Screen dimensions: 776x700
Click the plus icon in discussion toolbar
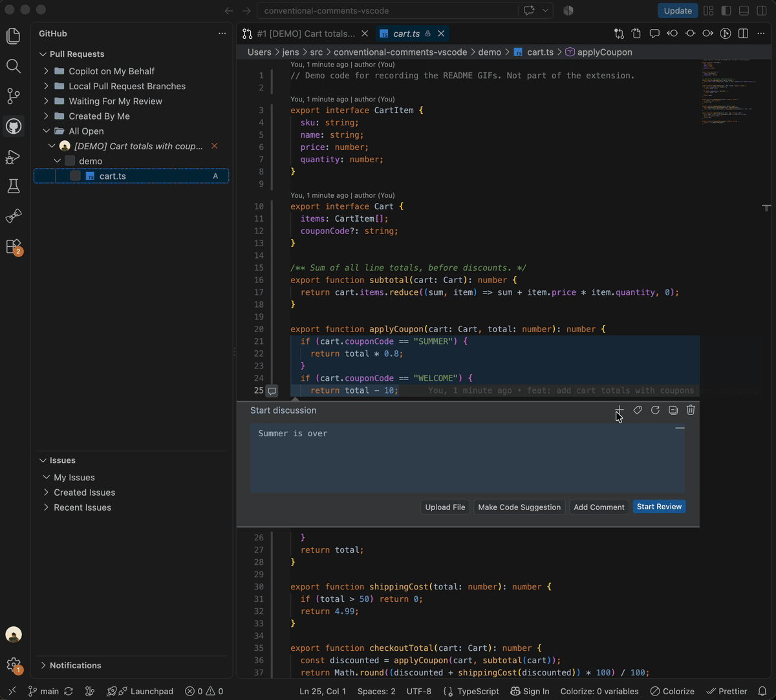[619, 410]
